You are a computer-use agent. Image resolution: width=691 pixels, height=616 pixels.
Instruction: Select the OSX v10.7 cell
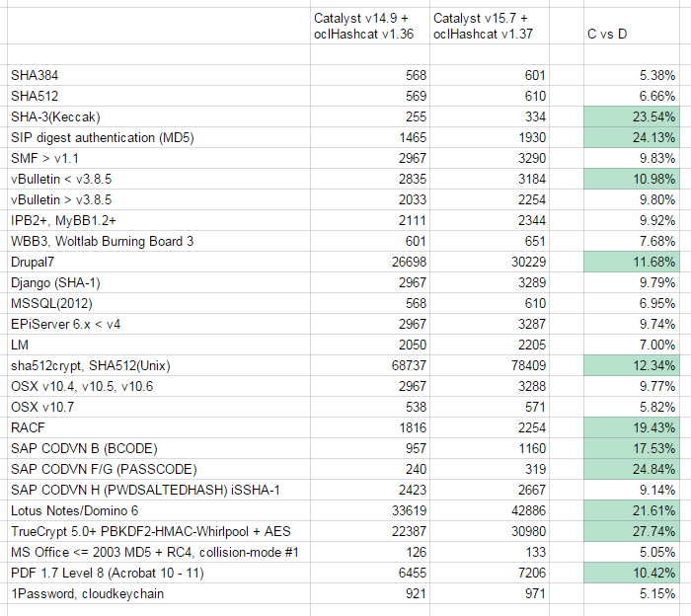point(159,407)
